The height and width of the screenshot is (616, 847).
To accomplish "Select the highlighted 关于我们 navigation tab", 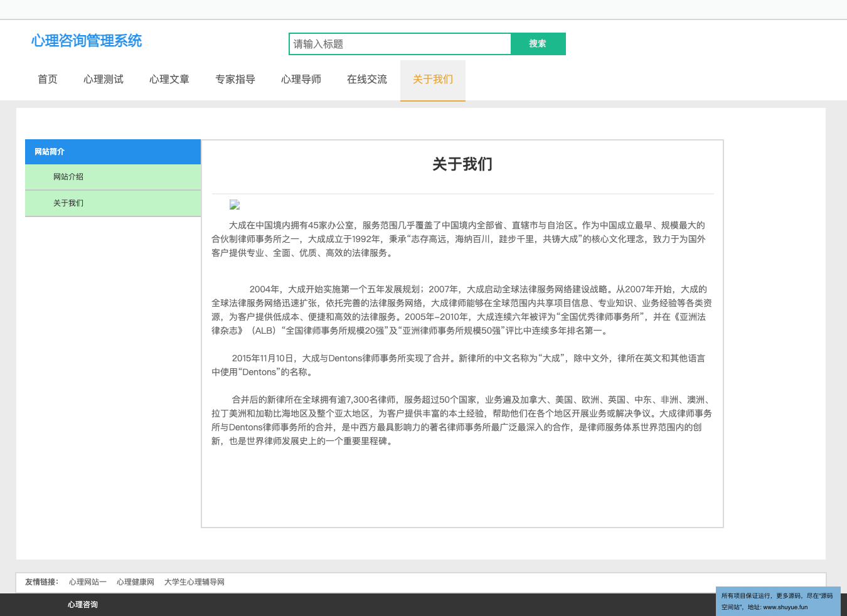I will (x=433, y=80).
